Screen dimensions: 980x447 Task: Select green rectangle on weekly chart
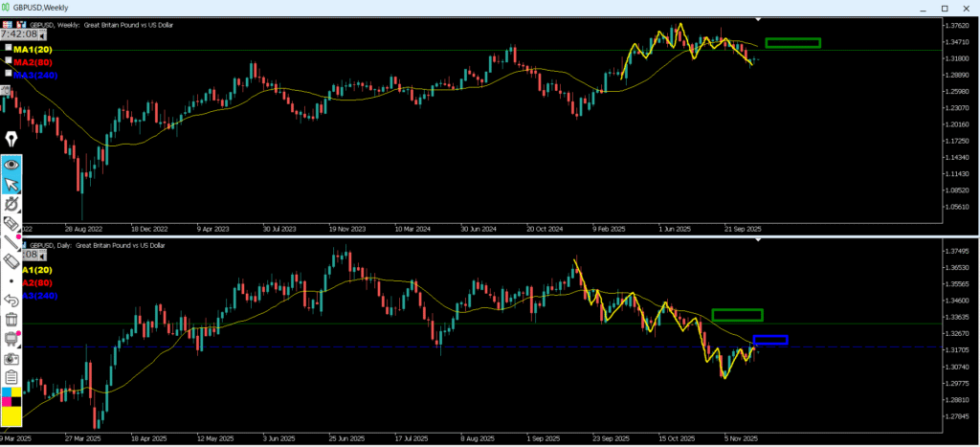coord(792,42)
